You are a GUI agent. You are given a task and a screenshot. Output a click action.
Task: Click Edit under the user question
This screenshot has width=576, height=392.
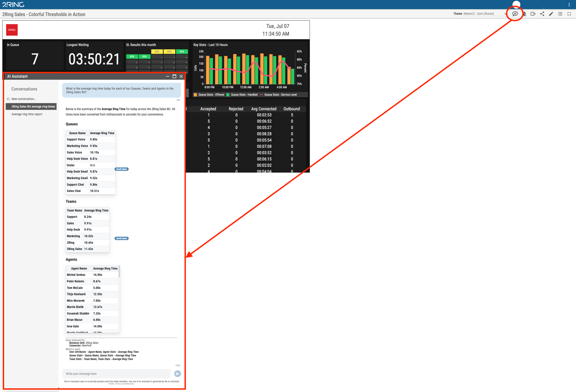pos(178,100)
